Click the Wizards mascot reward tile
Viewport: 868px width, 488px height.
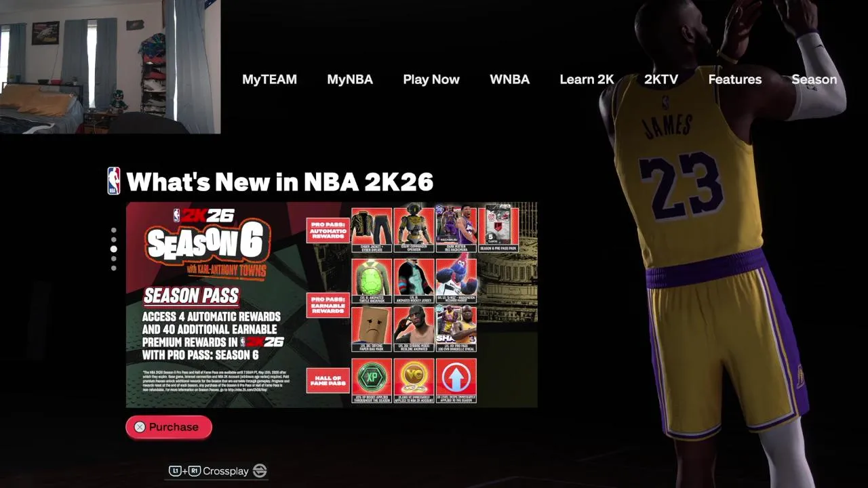pos(456,281)
